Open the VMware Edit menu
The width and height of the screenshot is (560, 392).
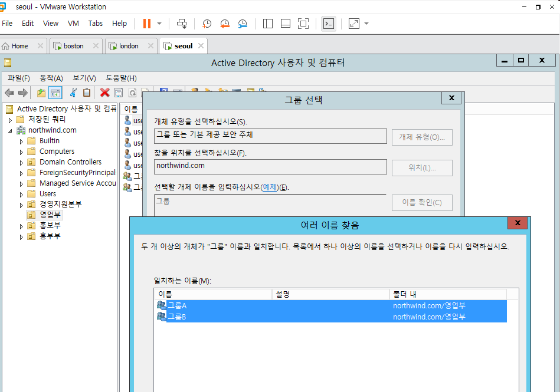coord(28,23)
